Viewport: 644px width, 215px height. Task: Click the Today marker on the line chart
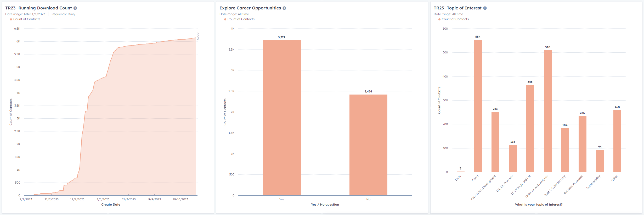198,35
